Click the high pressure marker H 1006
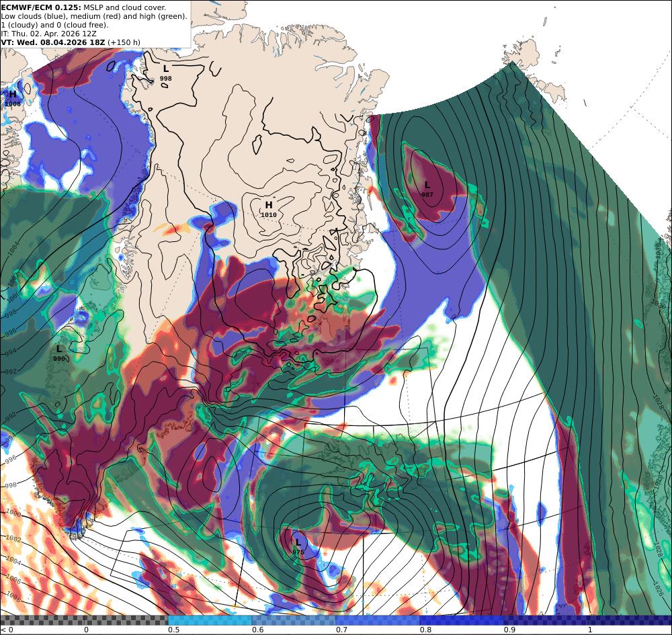 12,98
